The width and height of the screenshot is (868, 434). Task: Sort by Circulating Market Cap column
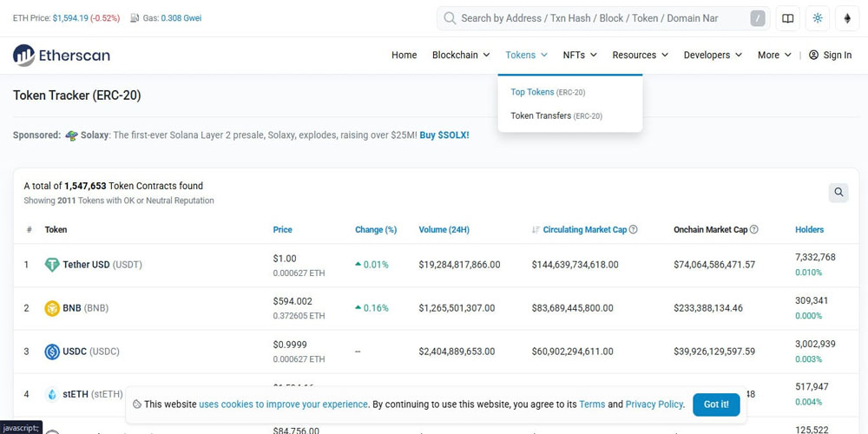pyautogui.click(x=584, y=230)
